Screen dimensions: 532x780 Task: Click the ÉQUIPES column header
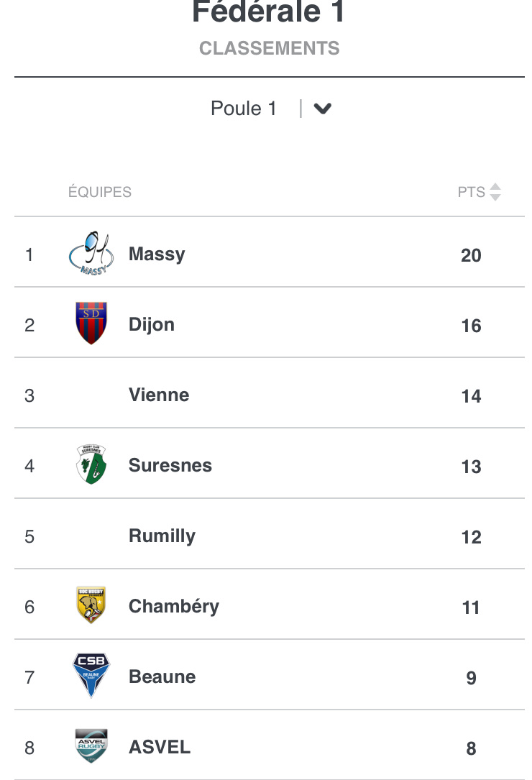100,192
